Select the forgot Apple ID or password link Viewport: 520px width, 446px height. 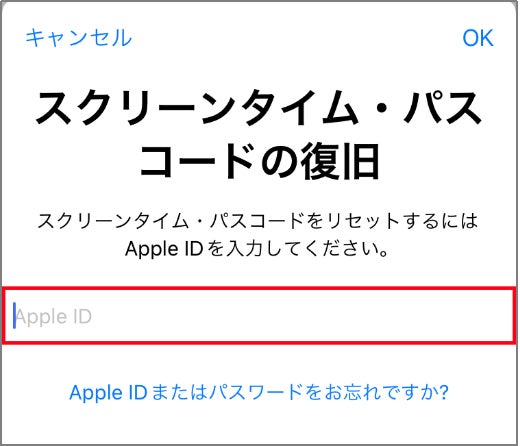point(259,392)
